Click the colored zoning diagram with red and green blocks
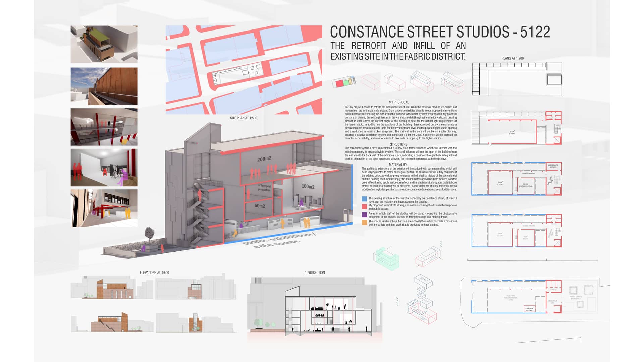Viewport: 644px width, 362px height. coord(343,82)
